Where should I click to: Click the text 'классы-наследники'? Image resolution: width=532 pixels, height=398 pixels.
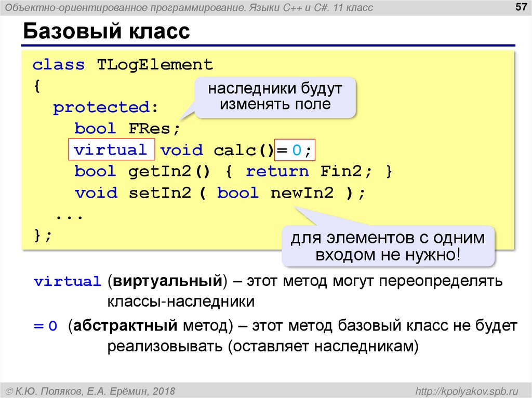click(181, 301)
